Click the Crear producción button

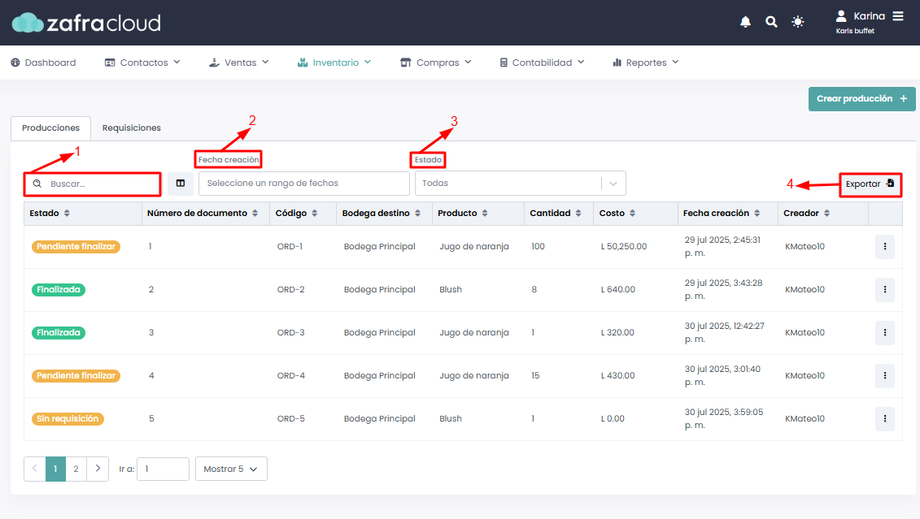click(861, 99)
